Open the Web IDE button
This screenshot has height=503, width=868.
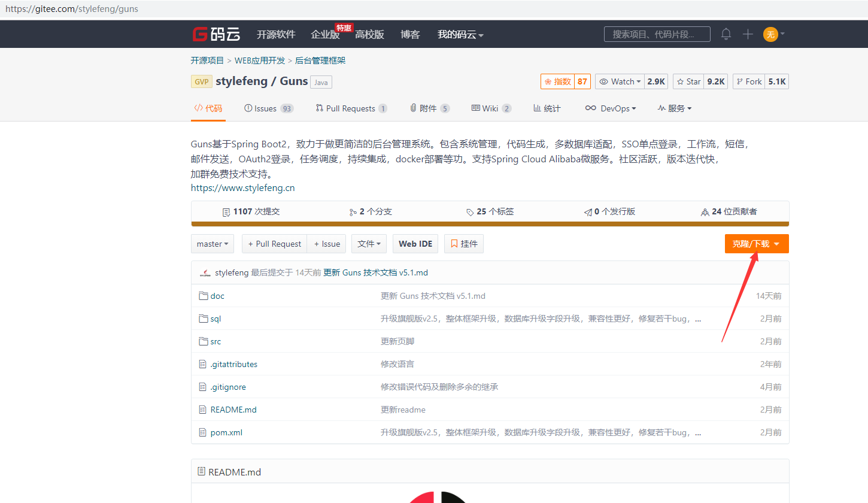point(415,244)
